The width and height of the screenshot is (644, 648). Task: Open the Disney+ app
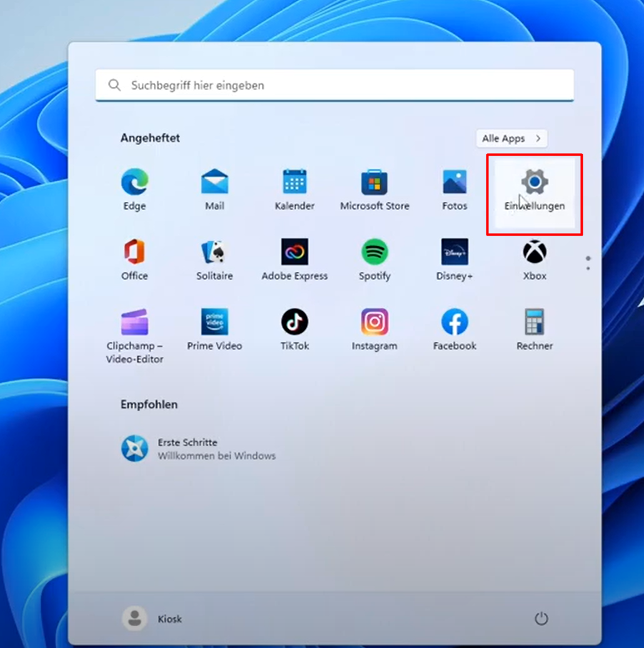[455, 259]
